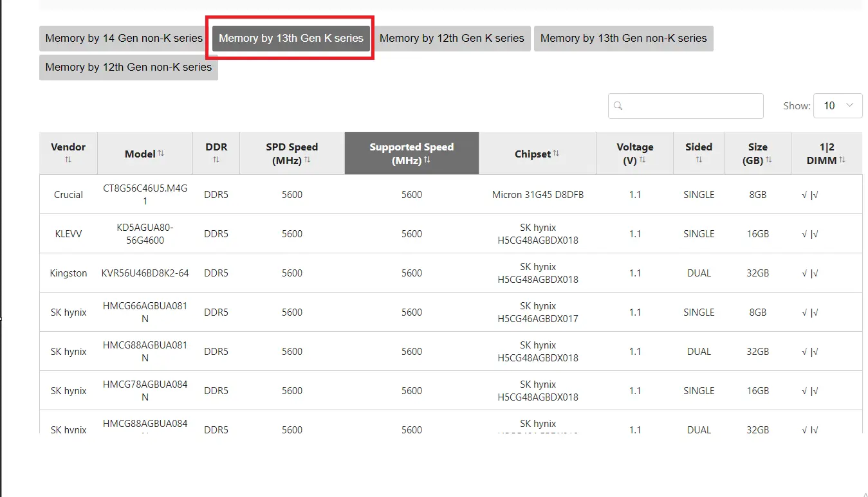This screenshot has height=497, width=868.
Task: Click 1.1 voltage in the KLEVV row
Action: coord(635,234)
